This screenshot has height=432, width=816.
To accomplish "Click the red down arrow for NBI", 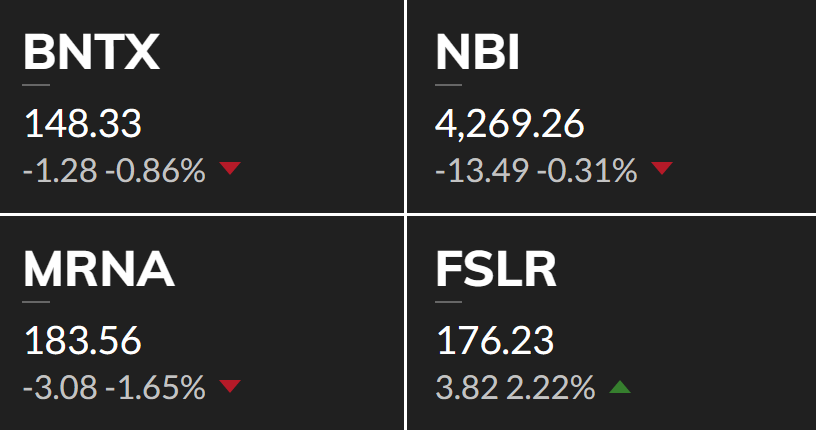I will (x=662, y=169).
